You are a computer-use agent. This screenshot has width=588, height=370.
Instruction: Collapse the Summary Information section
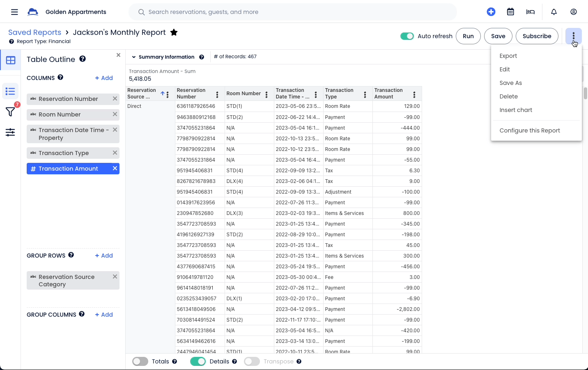[134, 57]
